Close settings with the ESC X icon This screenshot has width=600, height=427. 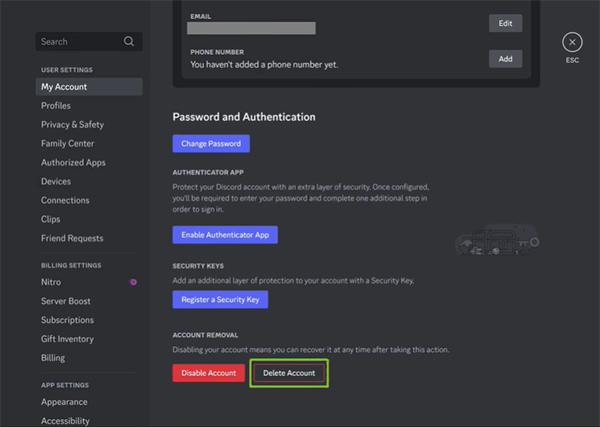click(x=572, y=42)
